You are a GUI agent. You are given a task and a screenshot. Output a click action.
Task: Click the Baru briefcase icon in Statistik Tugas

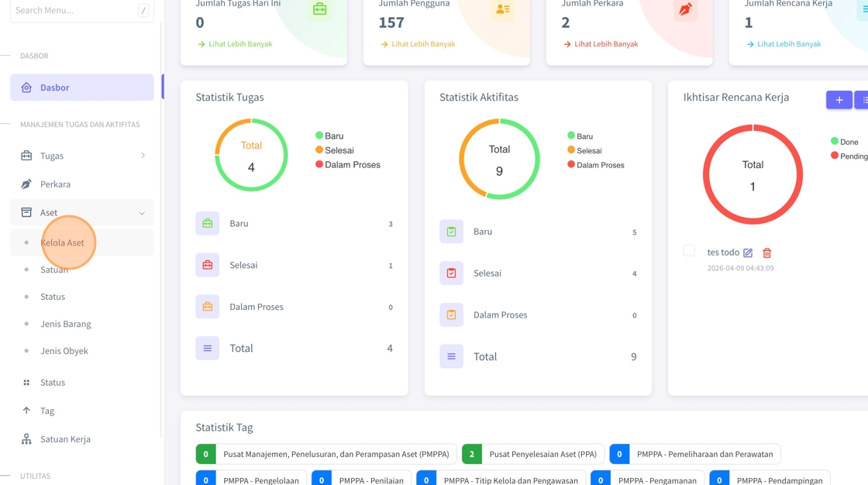tap(208, 224)
